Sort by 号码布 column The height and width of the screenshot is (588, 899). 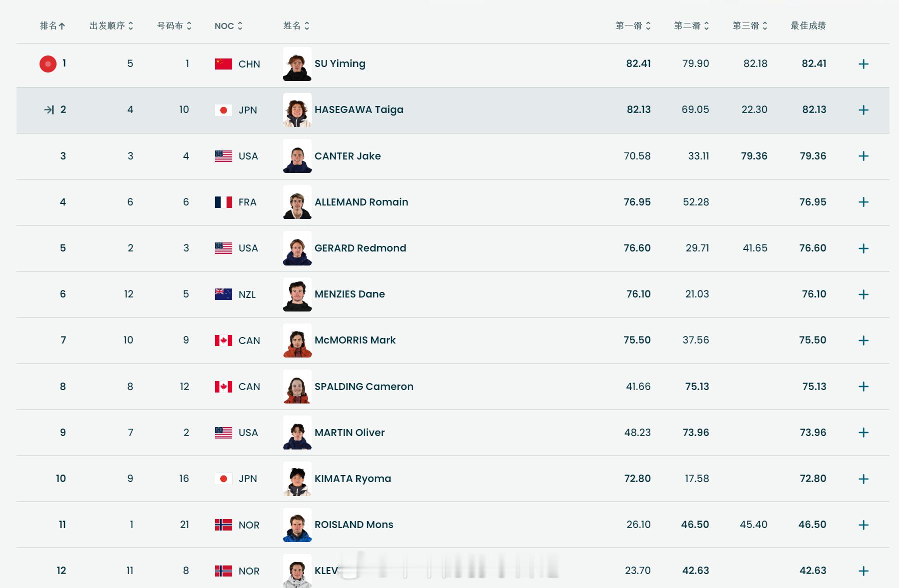[x=174, y=25]
